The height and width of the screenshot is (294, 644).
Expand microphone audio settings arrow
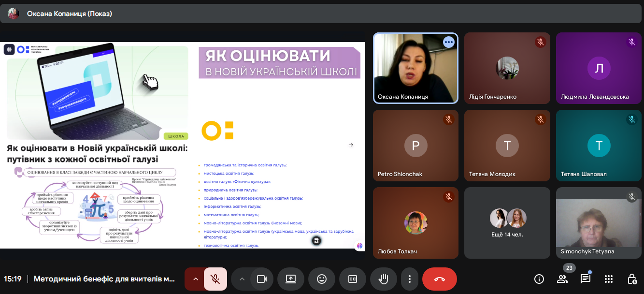tap(195, 279)
